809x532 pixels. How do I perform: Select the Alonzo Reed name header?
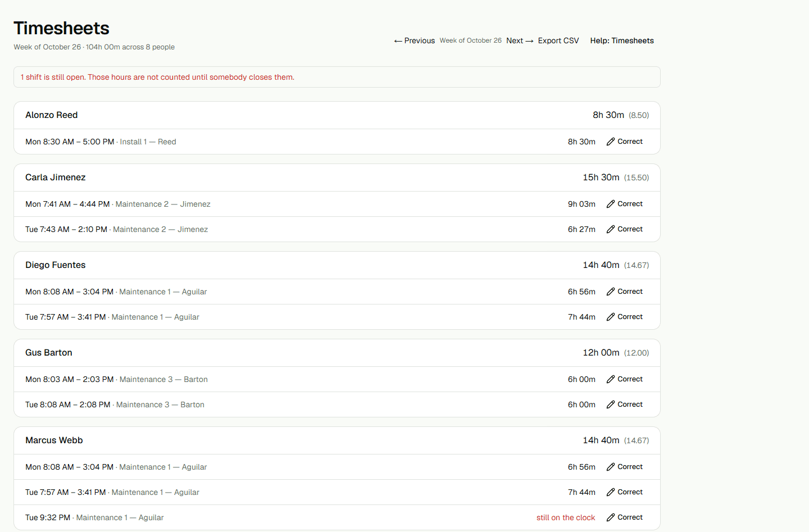(52, 115)
